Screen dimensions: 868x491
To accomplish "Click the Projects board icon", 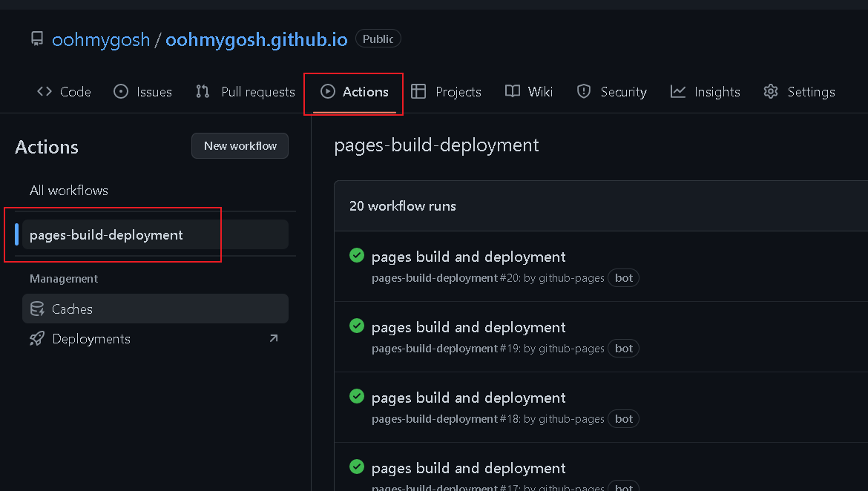I will (418, 91).
